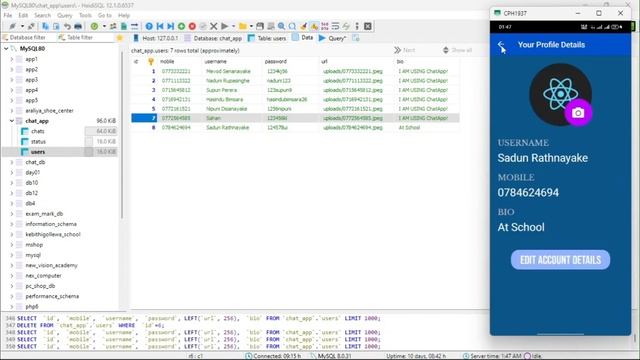This screenshot has width=640, height=360.
Task: Jump to first row icon
Action: (160, 26)
